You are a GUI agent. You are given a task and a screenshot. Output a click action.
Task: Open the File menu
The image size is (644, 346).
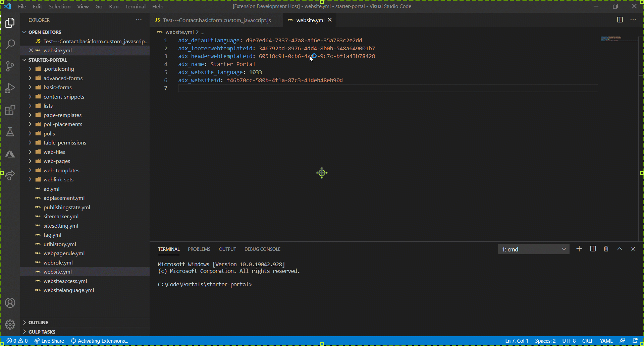(22, 6)
